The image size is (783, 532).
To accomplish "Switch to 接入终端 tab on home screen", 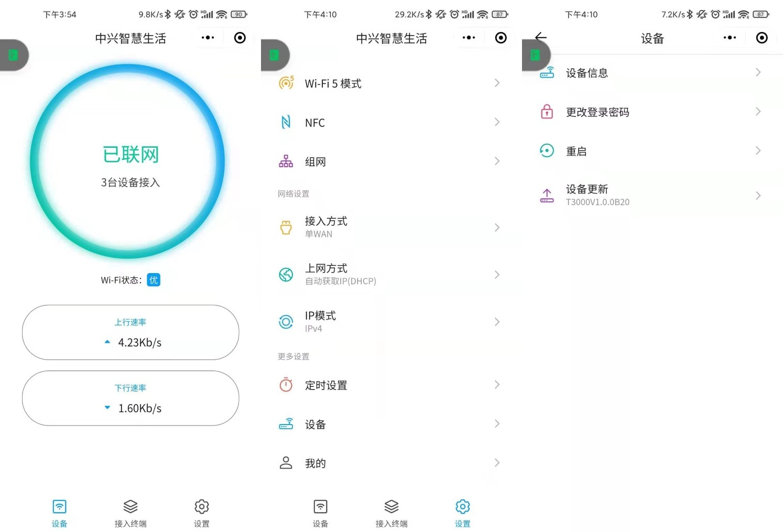I will pyautogui.click(x=130, y=513).
